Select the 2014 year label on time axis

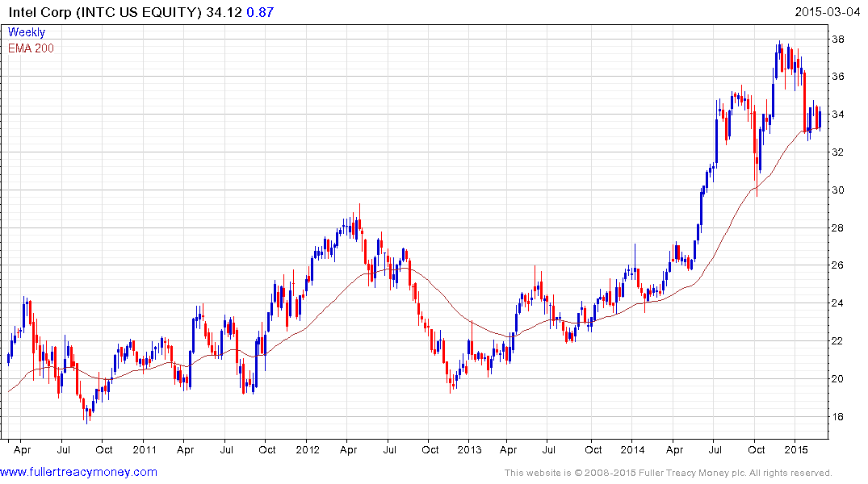pos(632,449)
